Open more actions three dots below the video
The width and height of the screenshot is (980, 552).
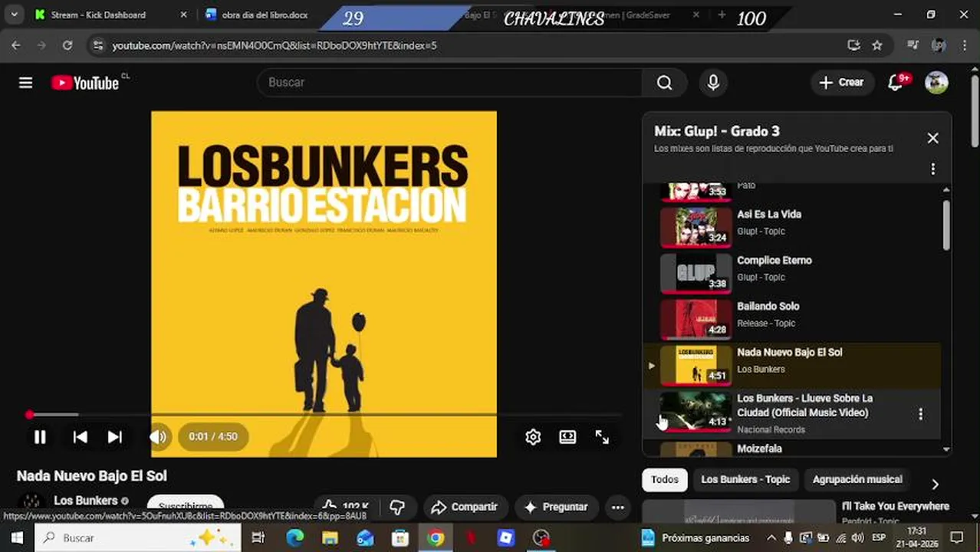[617, 507]
